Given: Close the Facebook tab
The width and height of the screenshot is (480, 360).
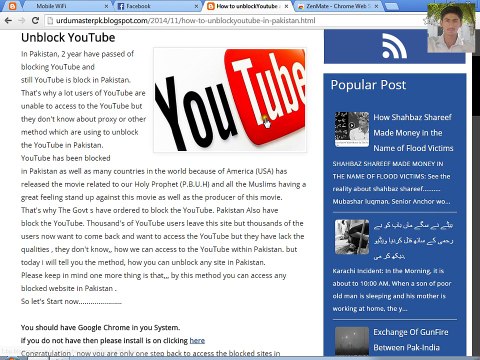Looking at the screenshot, I should click(196, 6).
